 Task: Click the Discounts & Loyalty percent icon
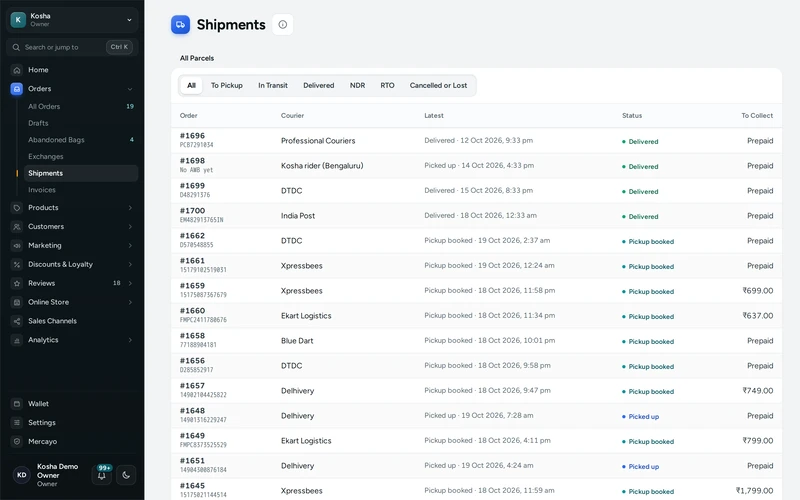17,264
